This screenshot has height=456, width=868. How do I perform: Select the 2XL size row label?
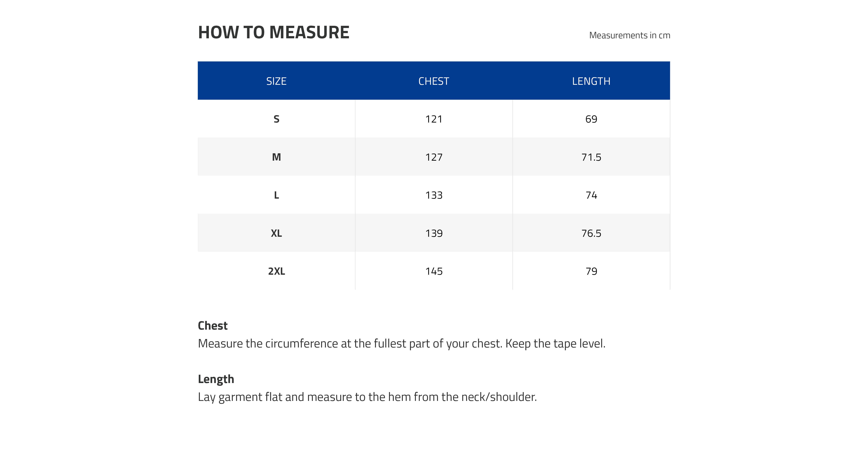coord(276,271)
